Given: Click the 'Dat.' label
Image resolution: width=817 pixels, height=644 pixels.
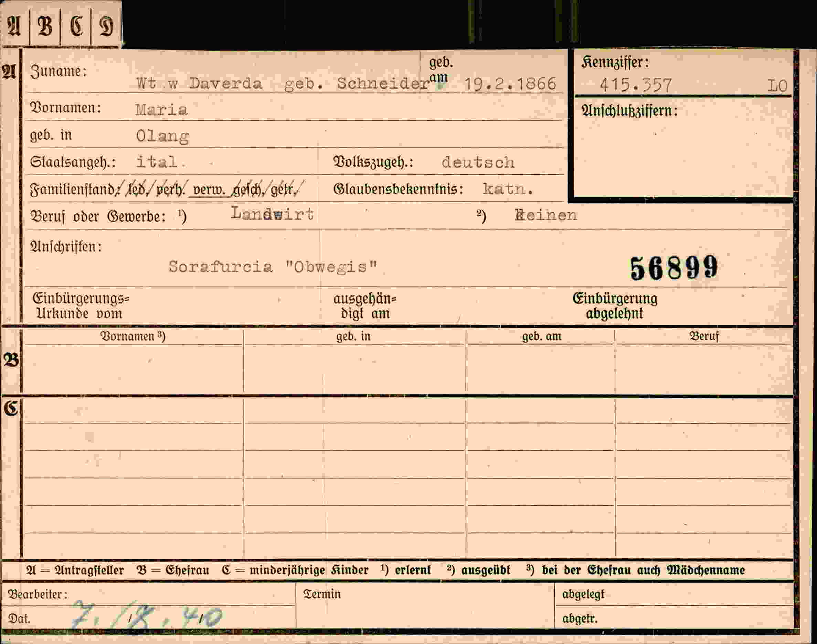Looking at the screenshot, I should 19,619.
